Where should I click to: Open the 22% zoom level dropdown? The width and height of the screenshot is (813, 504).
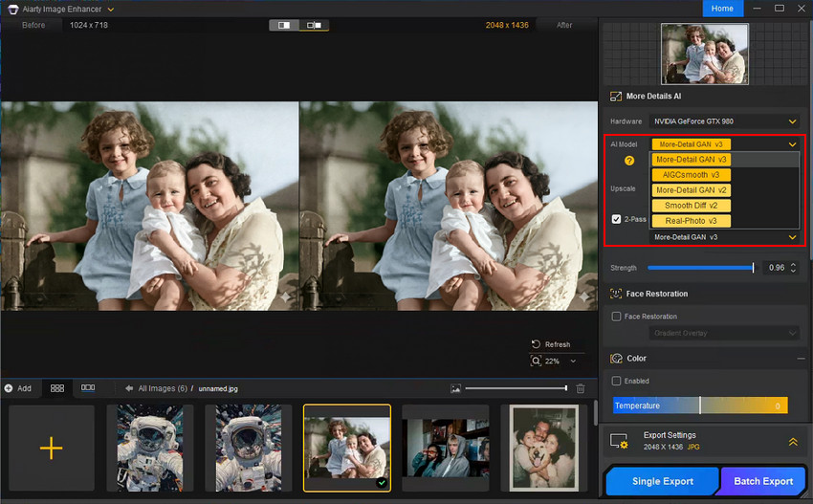[573, 362]
